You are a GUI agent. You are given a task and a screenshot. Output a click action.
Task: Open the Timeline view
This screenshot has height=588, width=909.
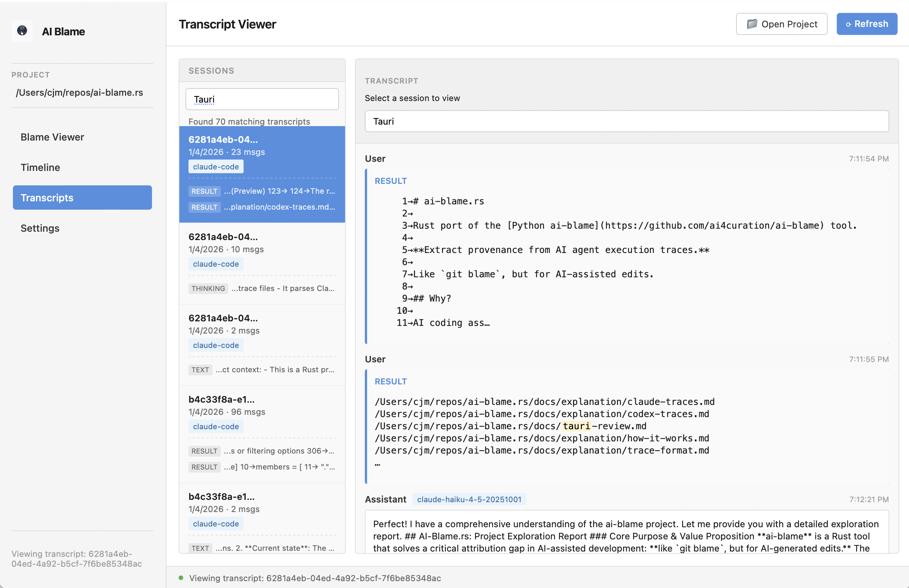pos(40,167)
